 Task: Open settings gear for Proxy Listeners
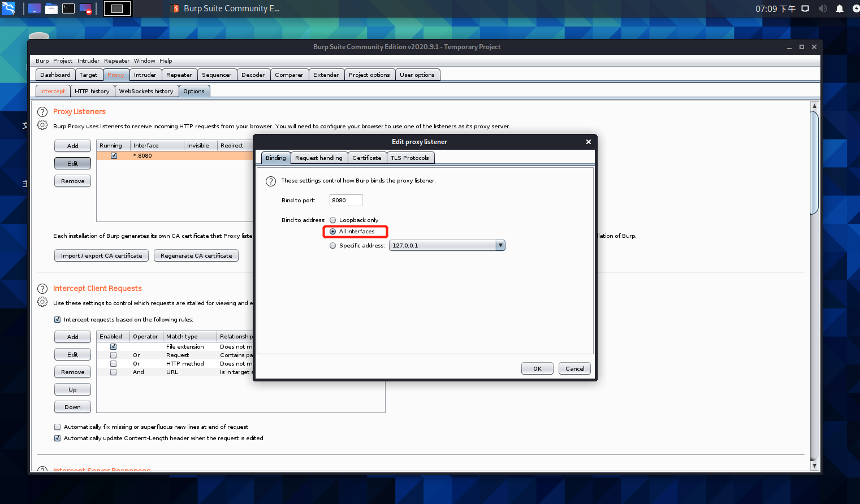point(42,125)
